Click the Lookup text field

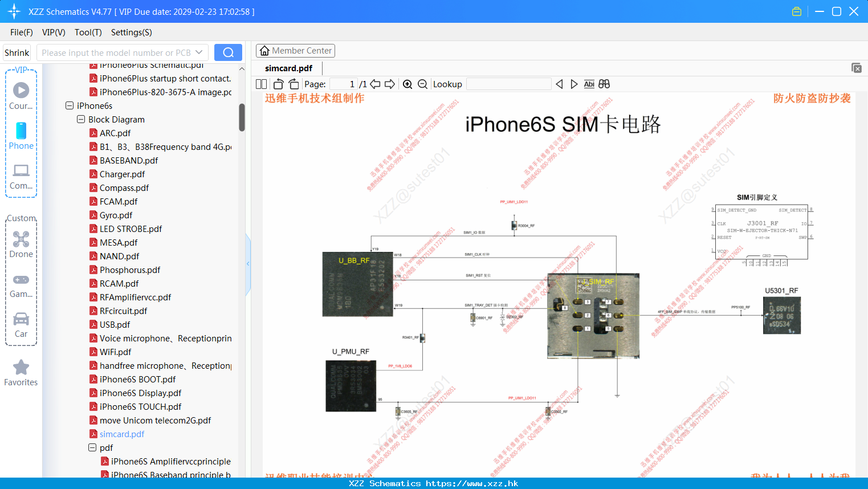click(x=508, y=84)
